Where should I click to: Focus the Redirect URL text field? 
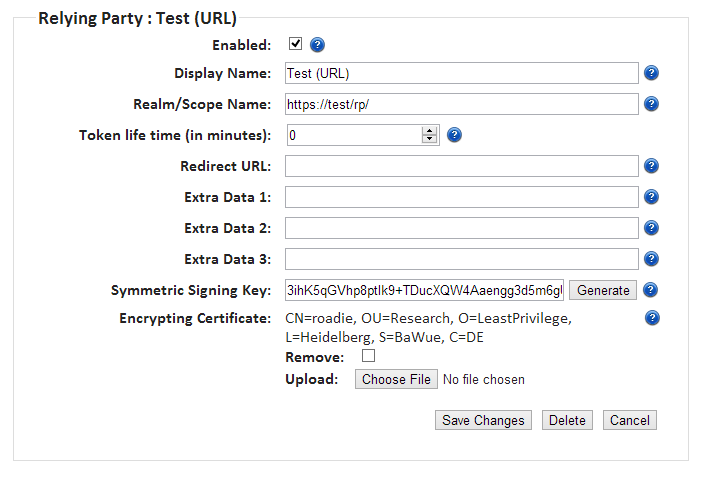[461, 166]
